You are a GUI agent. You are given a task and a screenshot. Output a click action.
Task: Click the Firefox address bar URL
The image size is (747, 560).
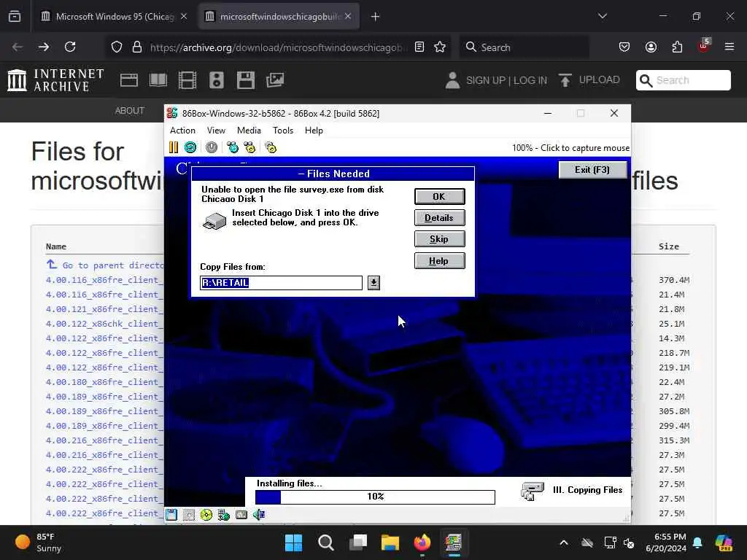point(279,47)
